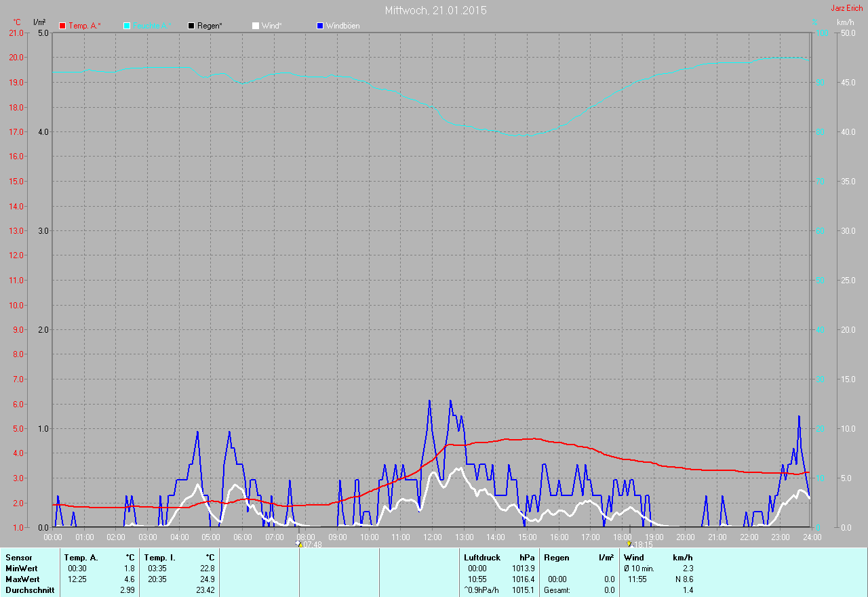Click the cyan Feuchte A. legend swatch
Image resolution: width=868 pixels, height=597 pixels.
pos(127,26)
